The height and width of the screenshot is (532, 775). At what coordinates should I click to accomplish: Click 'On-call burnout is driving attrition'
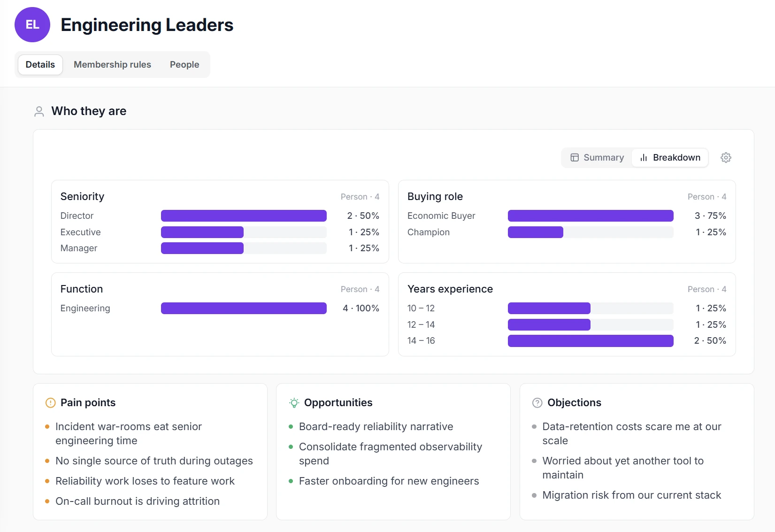138,501
